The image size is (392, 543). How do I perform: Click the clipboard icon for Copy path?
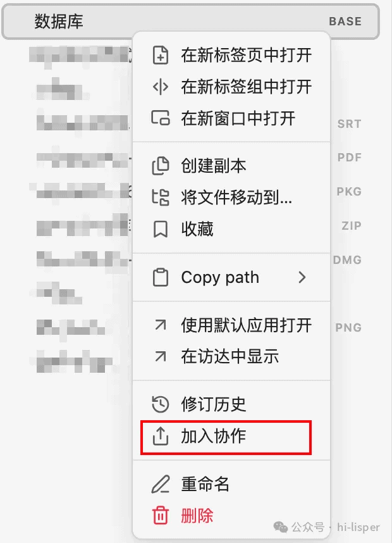(161, 277)
